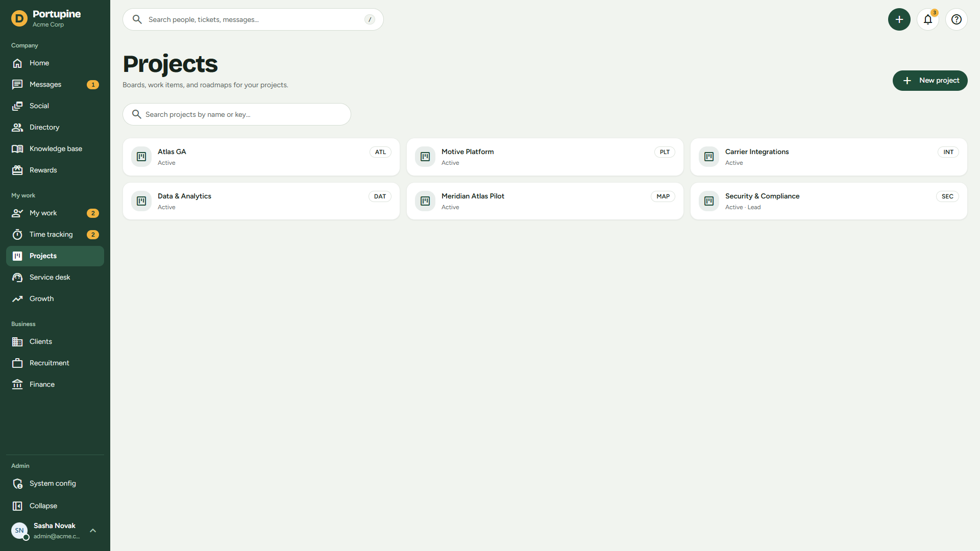Click the ATL key badge
This screenshot has width=980, height=551.
[380, 152]
